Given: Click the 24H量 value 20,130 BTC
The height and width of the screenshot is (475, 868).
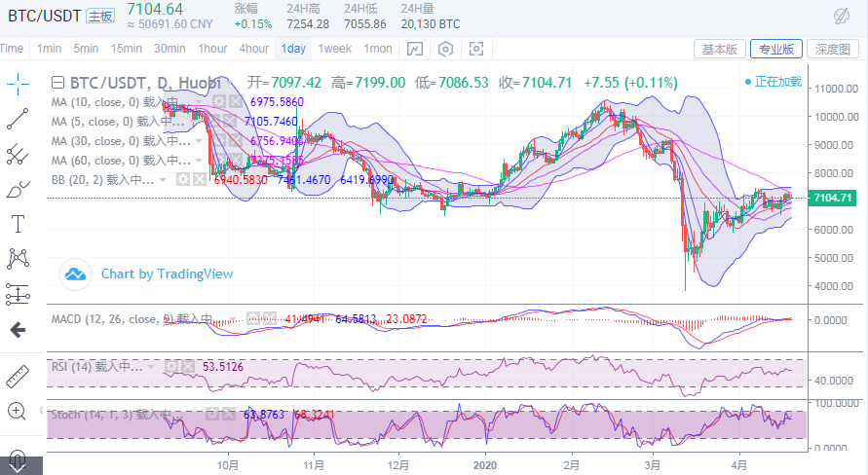Looking at the screenshot, I should pyautogui.click(x=431, y=24).
